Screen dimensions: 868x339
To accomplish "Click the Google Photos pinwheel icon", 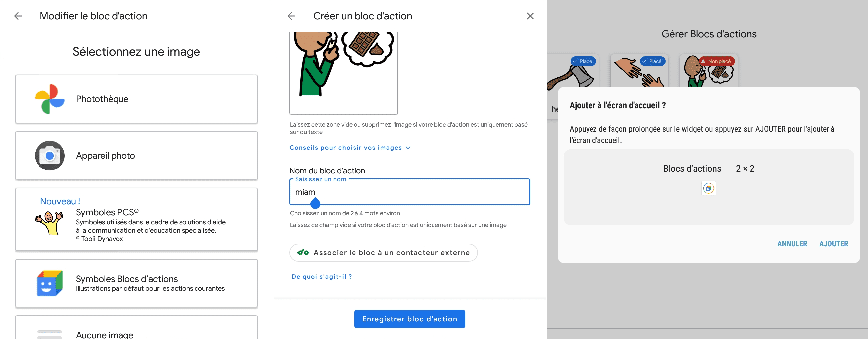I will pyautogui.click(x=49, y=99).
